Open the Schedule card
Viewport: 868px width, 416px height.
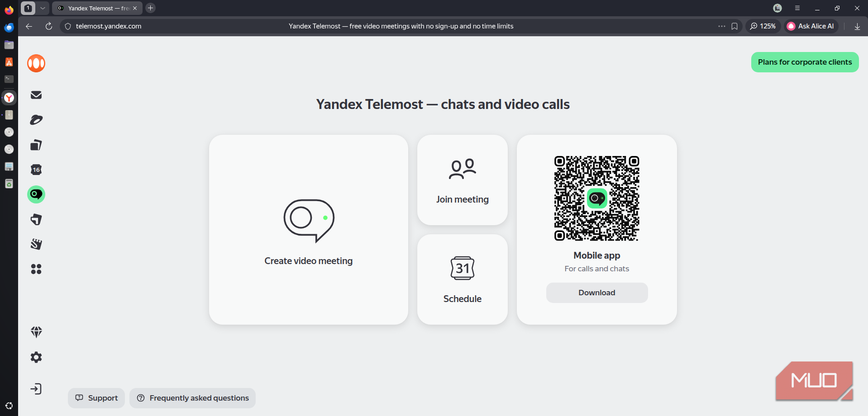pos(463,279)
